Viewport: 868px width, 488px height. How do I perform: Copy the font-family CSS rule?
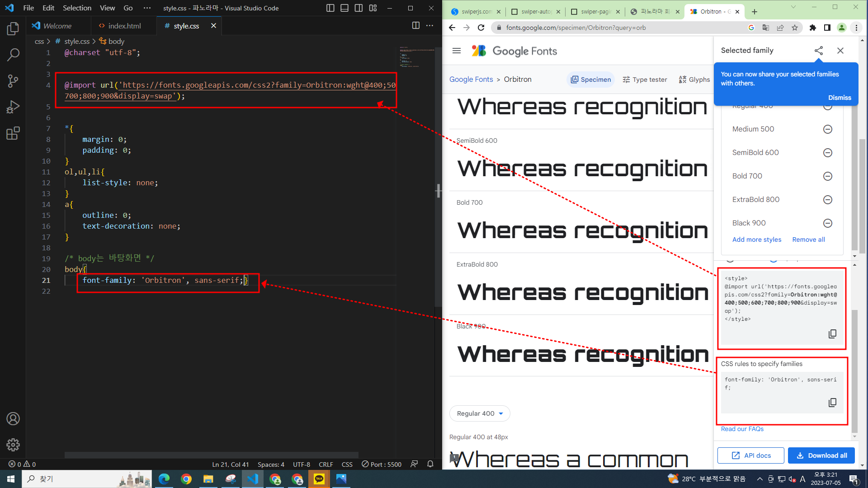click(832, 403)
